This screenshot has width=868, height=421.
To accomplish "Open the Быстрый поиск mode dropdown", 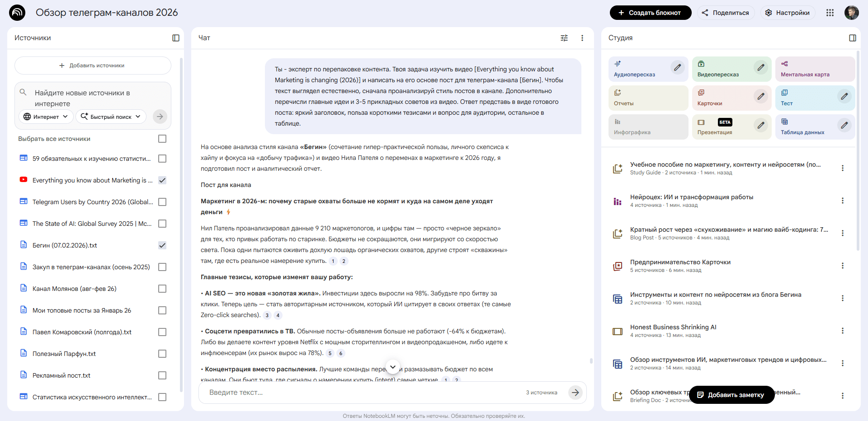I will [x=111, y=117].
